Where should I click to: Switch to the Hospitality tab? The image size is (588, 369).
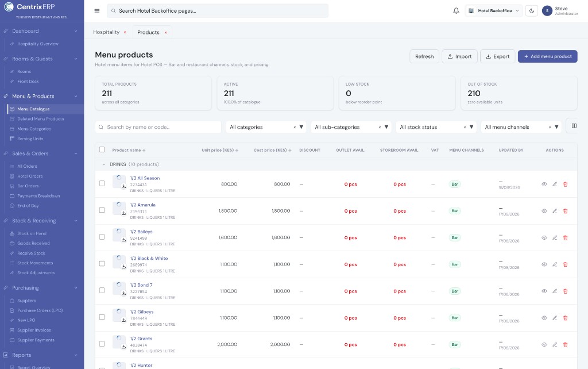tap(106, 32)
